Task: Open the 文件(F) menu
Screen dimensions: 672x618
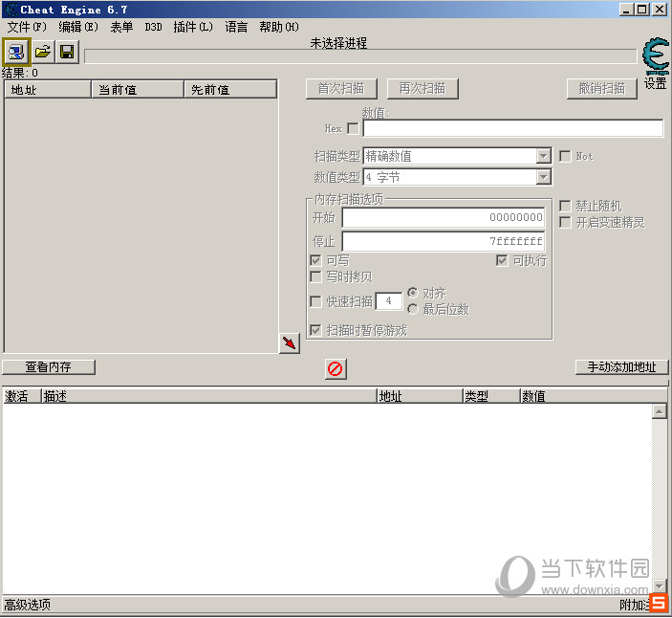Action: [27, 27]
